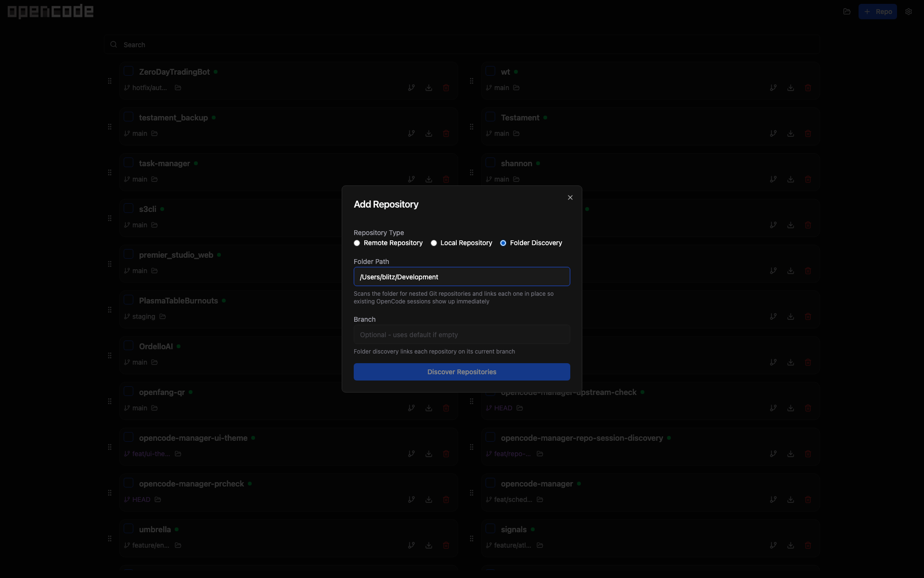Image resolution: width=924 pixels, height=578 pixels.
Task: Open folder icon next to testament_backup branch
Action: click(x=154, y=133)
